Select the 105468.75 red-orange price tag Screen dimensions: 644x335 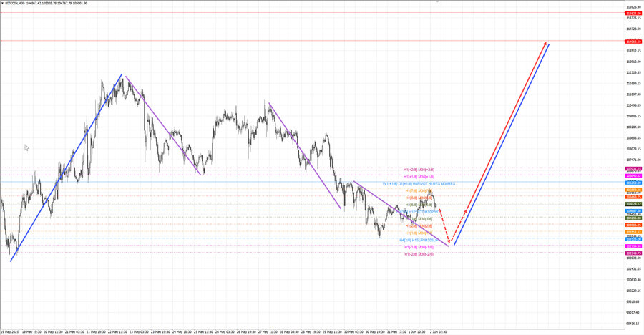click(x=633, y=197)
